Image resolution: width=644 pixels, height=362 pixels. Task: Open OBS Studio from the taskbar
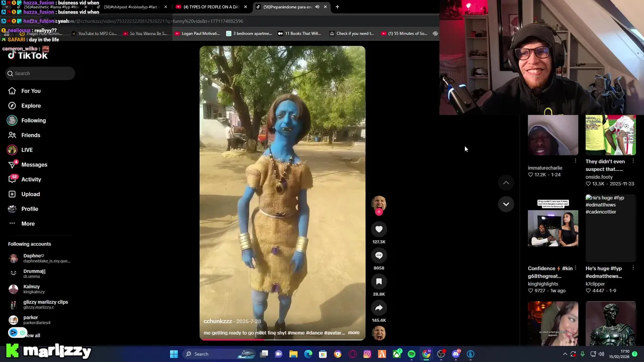(x=441, y=354)
